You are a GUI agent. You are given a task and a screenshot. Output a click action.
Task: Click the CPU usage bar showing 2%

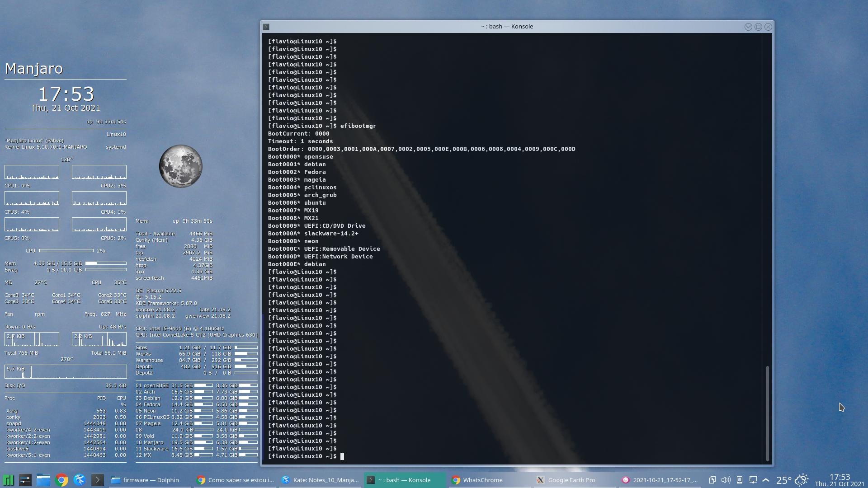[66, 250]
